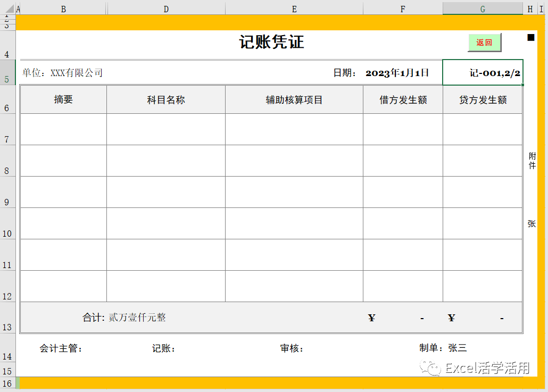The height and width of the screenshot is (392, 548).
Task: Click the 单位：XXX有限公司 cell
Action: [59, 72]
